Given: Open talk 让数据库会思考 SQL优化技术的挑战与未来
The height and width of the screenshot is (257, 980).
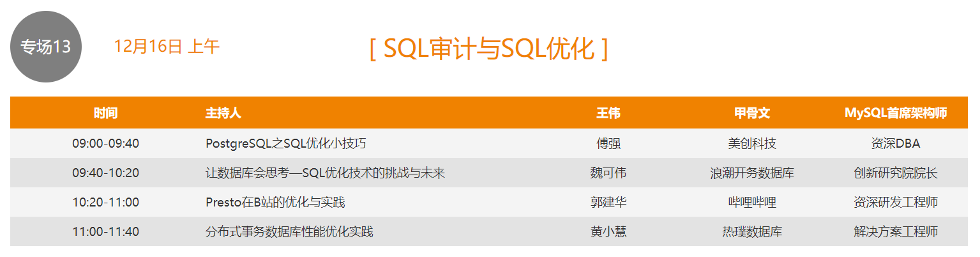Looking at the screenshot, I should (x=325, y=173).
